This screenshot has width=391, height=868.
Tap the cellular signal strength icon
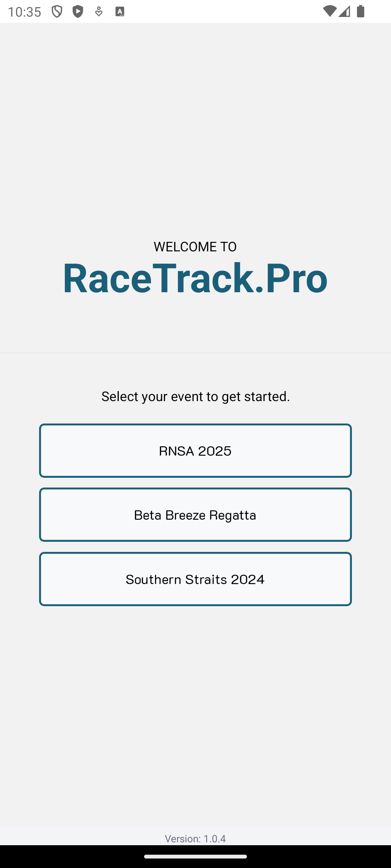344,11
